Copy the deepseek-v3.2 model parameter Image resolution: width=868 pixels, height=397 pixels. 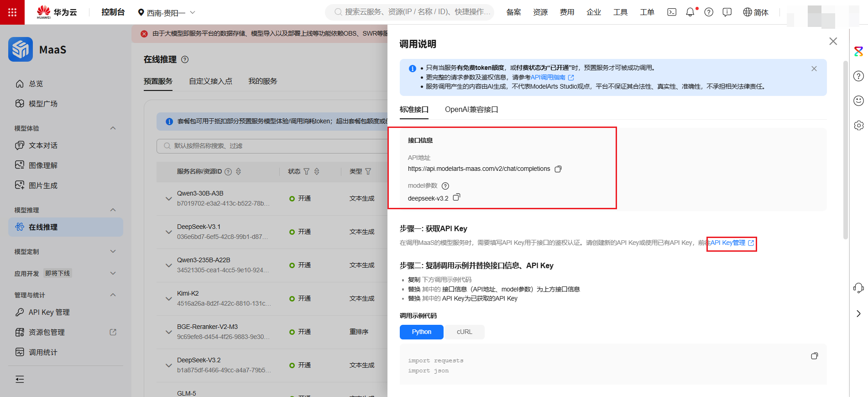(456, 197)
